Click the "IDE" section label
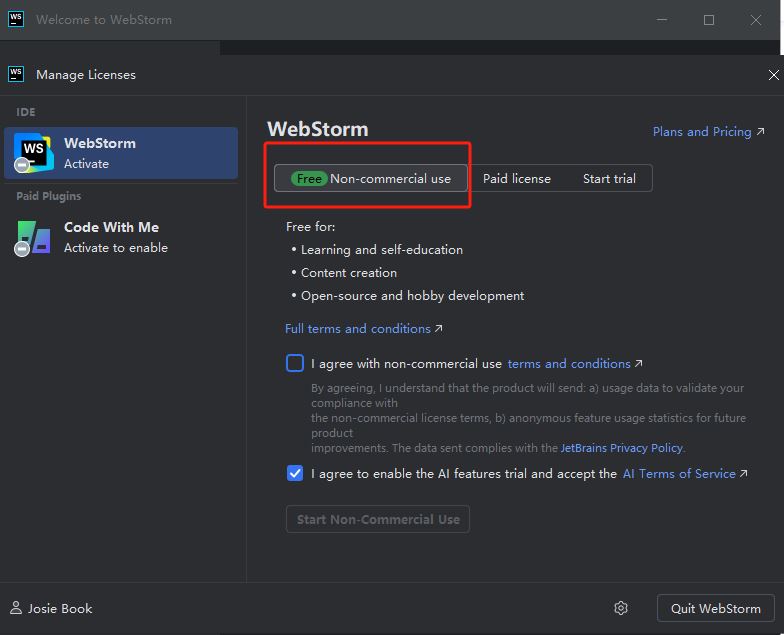784x635 pixels. (26, 112)
